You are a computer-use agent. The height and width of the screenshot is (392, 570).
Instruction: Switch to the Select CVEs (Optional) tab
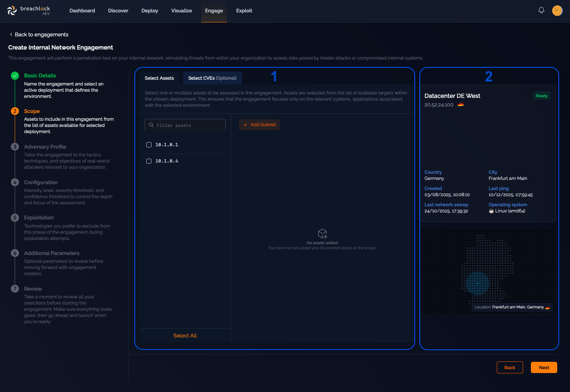pos(212,78)
